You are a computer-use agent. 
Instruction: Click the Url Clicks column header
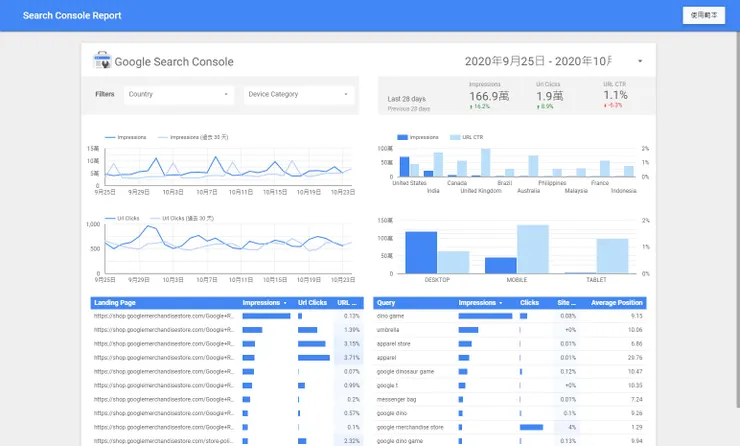tap(312, 303)
